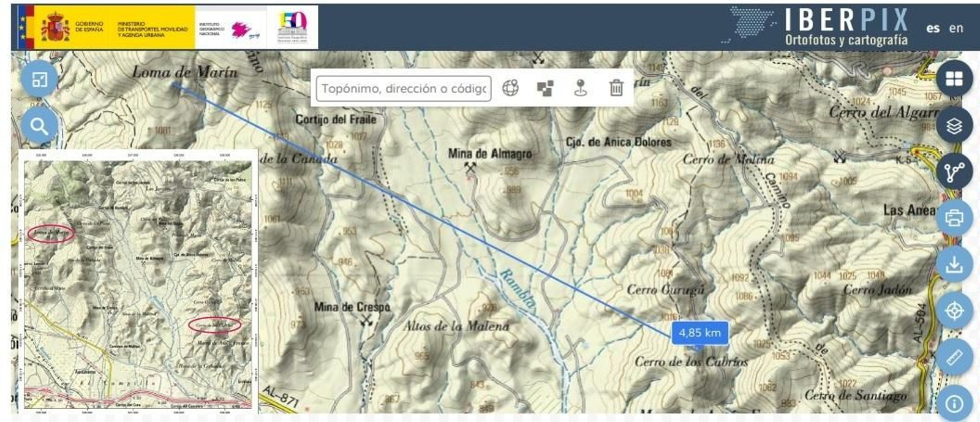
Task: Click the globe coordinate search icon
Action: coord(510,88)
